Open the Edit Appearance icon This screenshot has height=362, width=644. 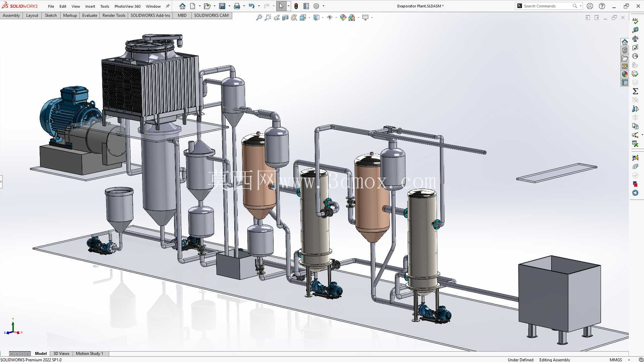coord(343,17)
